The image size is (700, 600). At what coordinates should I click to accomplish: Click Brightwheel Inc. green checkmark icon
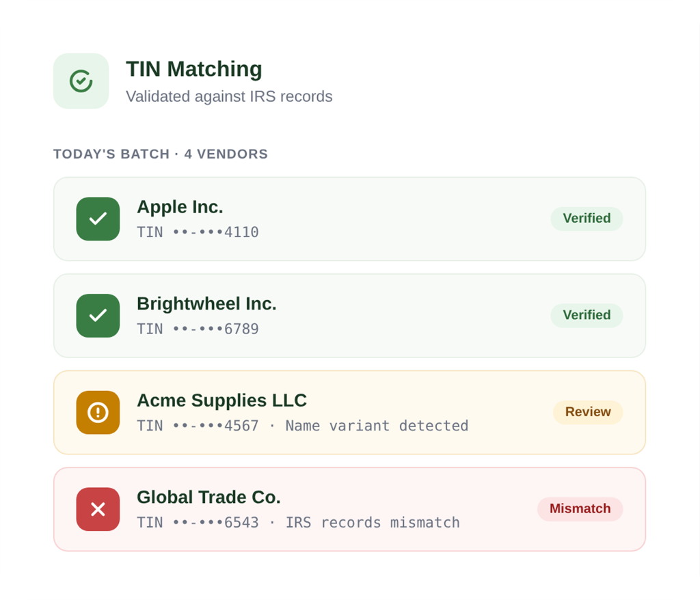click(98, 316)
